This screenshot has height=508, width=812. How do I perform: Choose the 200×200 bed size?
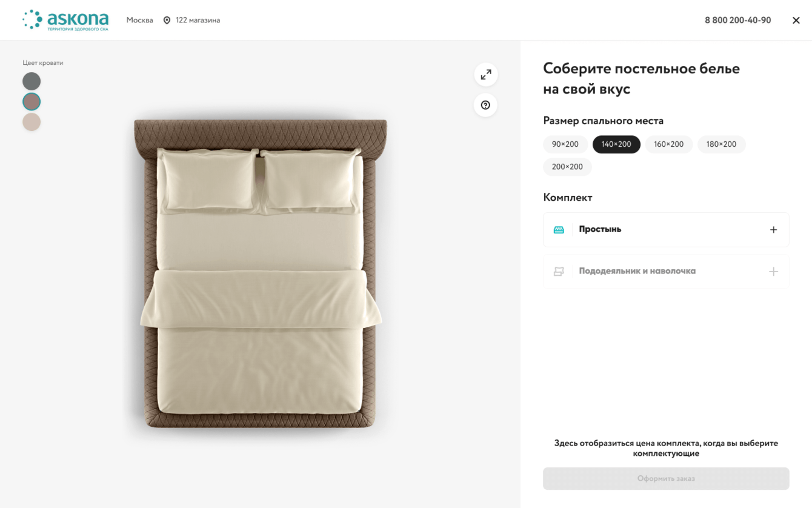[x=567, y=167]
